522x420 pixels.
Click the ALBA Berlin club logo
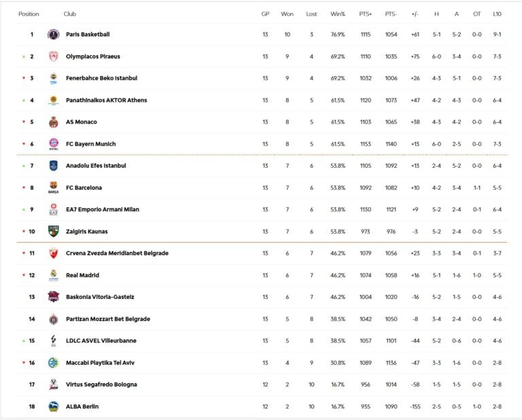coord(54,406)
